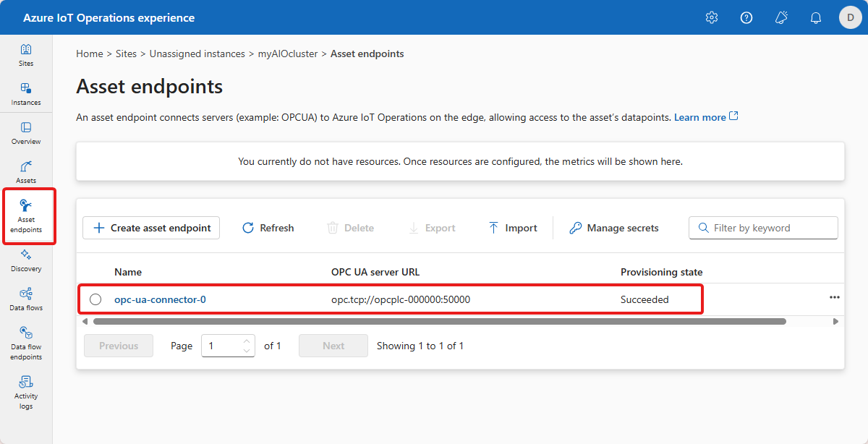
Task: Open Activity logs in the sidebar
Action: [x=26, y=392]
